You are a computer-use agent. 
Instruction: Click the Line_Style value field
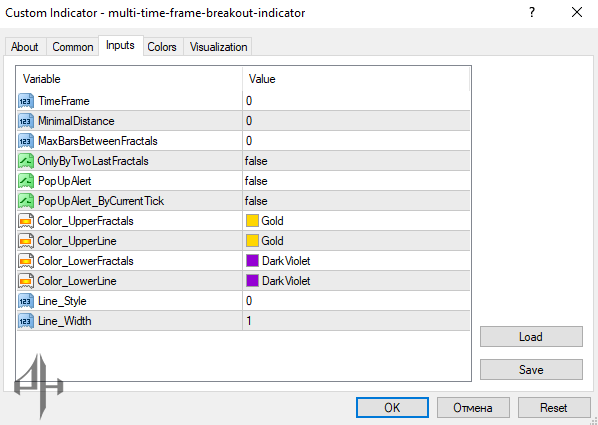[356, 301]
